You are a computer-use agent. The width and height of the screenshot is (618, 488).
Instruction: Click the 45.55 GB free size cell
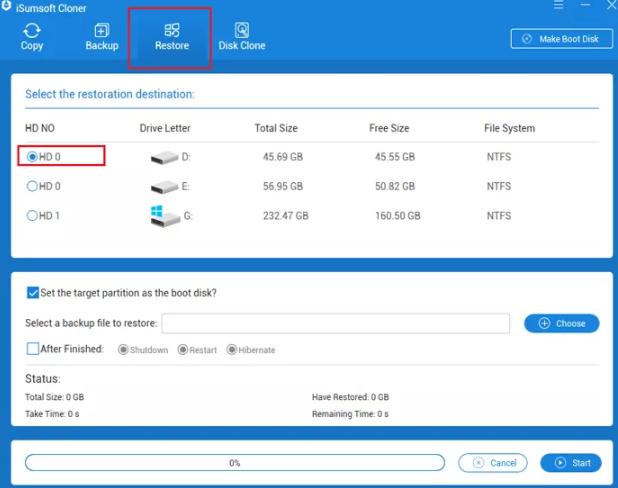pyautogui.click(x=395, y=157)
